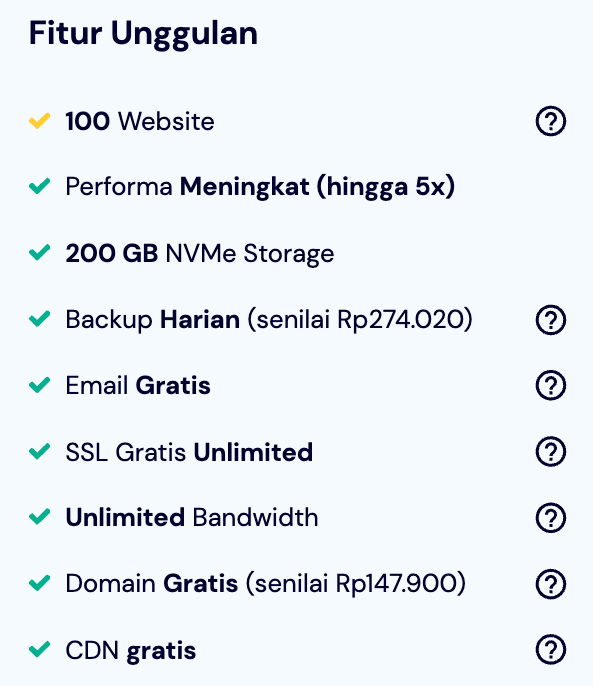Click Domain Gratis senilai Rp147.900 text

click(266, 584)
